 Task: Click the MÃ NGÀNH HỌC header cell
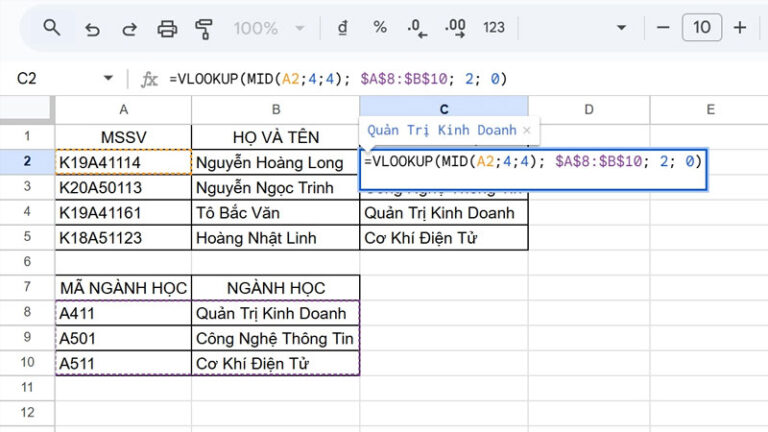[123, 288]
